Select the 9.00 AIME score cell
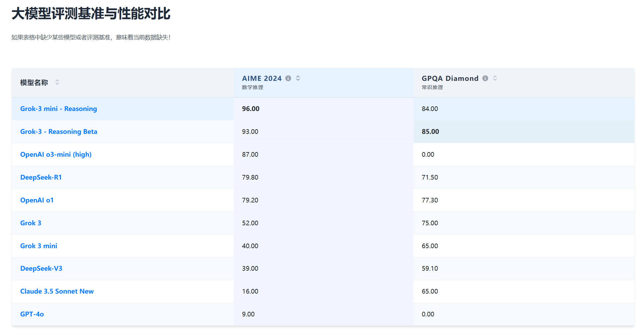The height and width of the screenshot is (330, 644). [323, 314]
